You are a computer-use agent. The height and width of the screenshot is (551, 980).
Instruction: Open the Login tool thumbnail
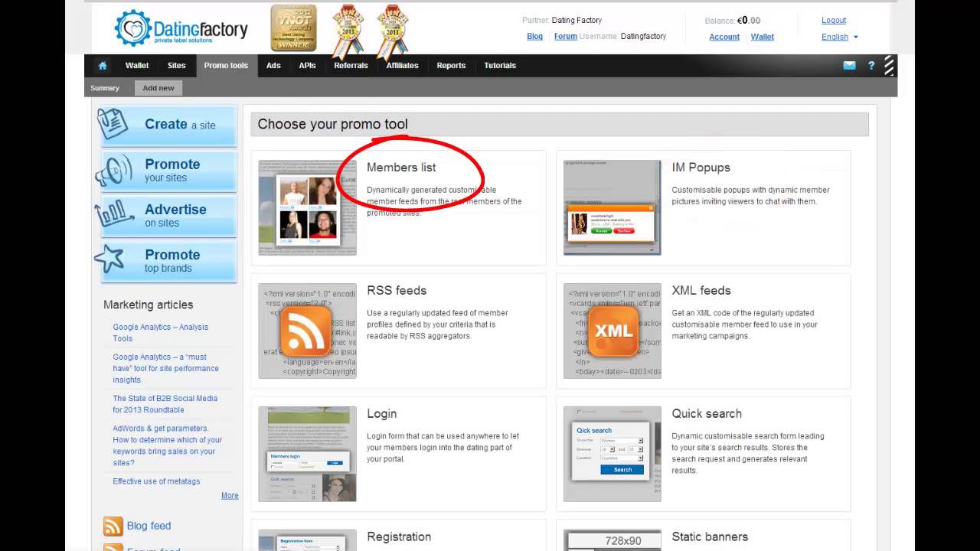(x=307, y=454)
